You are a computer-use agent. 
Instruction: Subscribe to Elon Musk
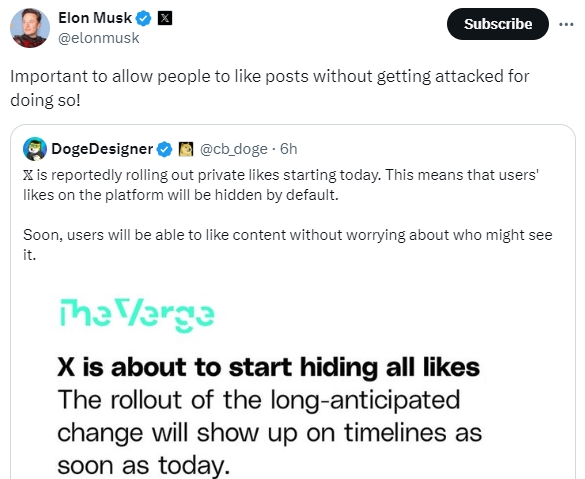(x=498, y=24)
